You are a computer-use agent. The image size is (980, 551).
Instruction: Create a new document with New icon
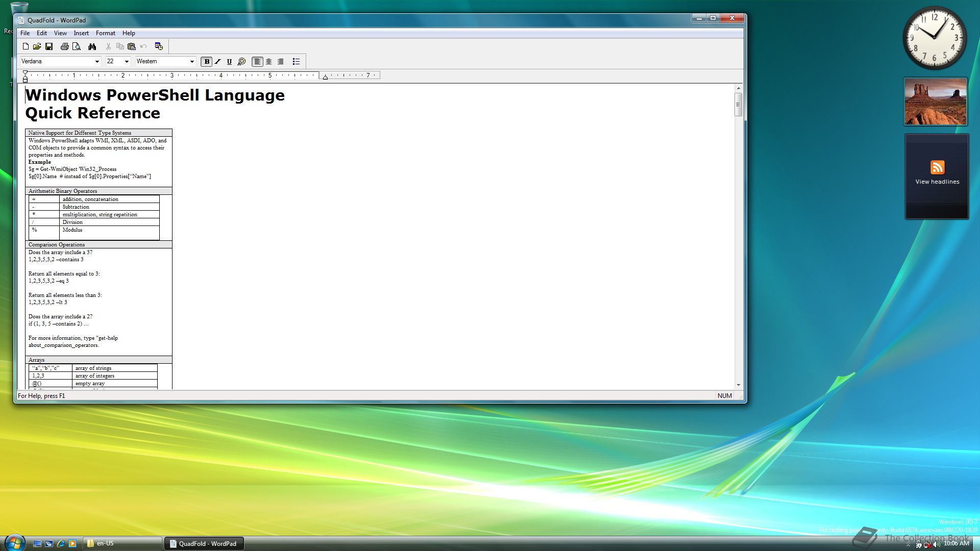pyautogui.click(x=26, y=46)
